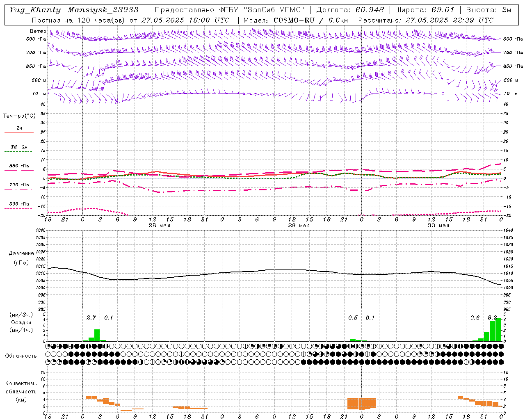Screen dimensions: 525x420
Task: Click the 'Ветер' wind panel label
Action: (x=38, y=31)
